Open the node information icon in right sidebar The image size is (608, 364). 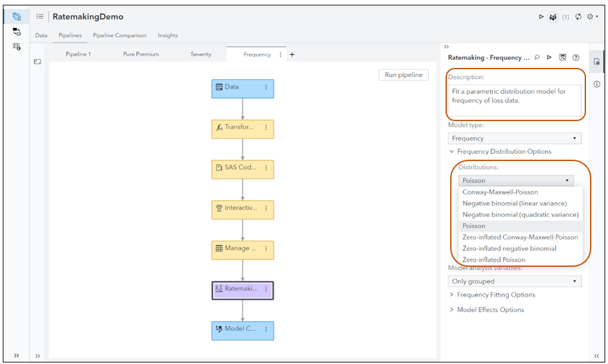click(x=597, y=84)
